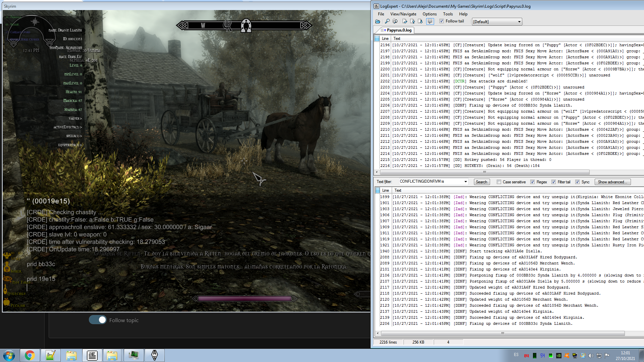This screenshot has height=362, width=644.
Task: Open the first File Explorer folder taskbar icon
Action: point(71,355)
